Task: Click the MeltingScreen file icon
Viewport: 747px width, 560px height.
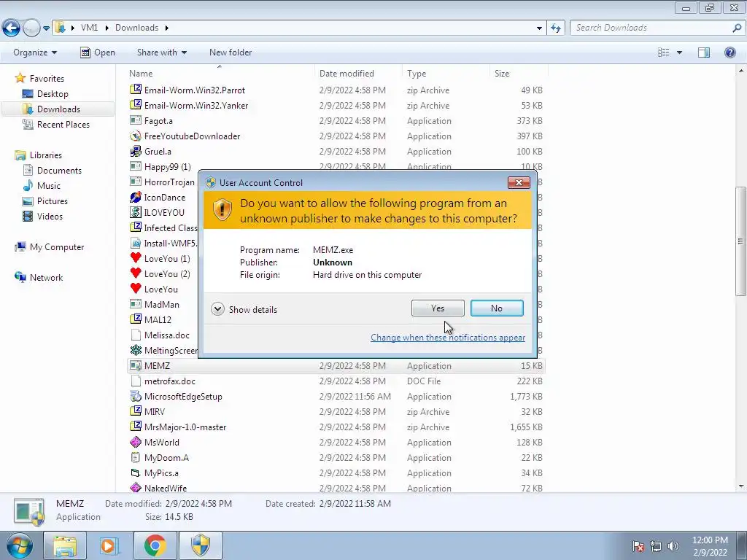Action: point(136,351)
